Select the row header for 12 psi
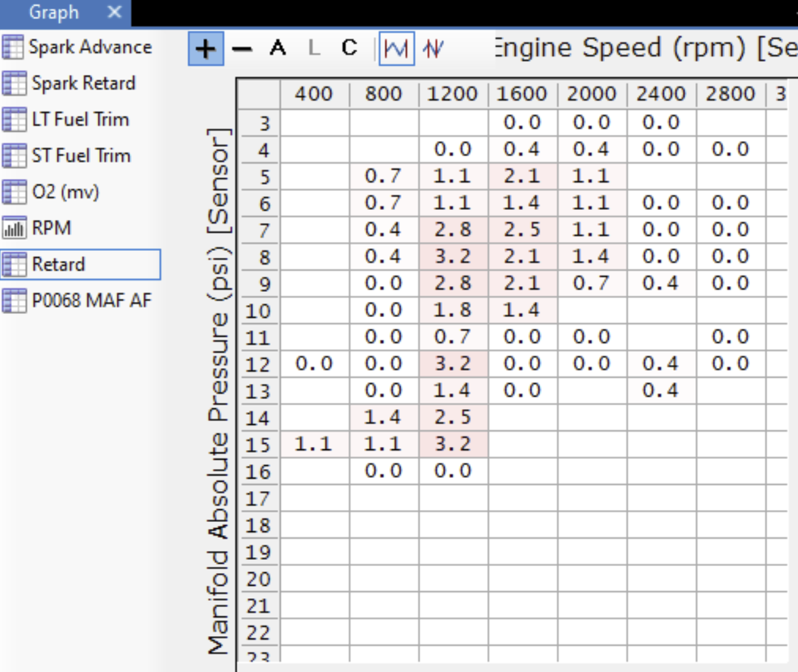 click(x=259, y=364)
